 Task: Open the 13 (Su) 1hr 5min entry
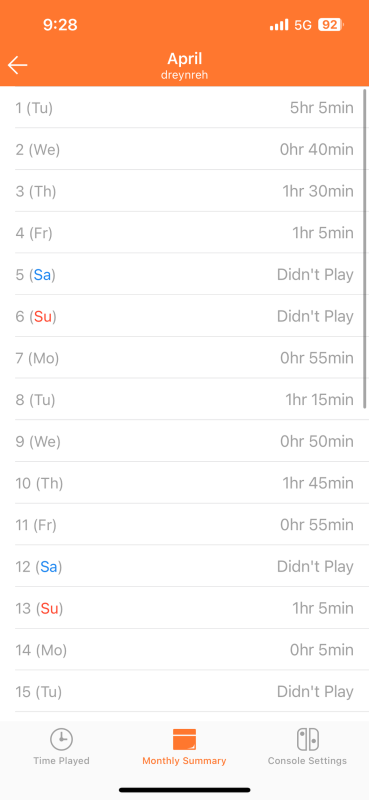coord(184,608)
